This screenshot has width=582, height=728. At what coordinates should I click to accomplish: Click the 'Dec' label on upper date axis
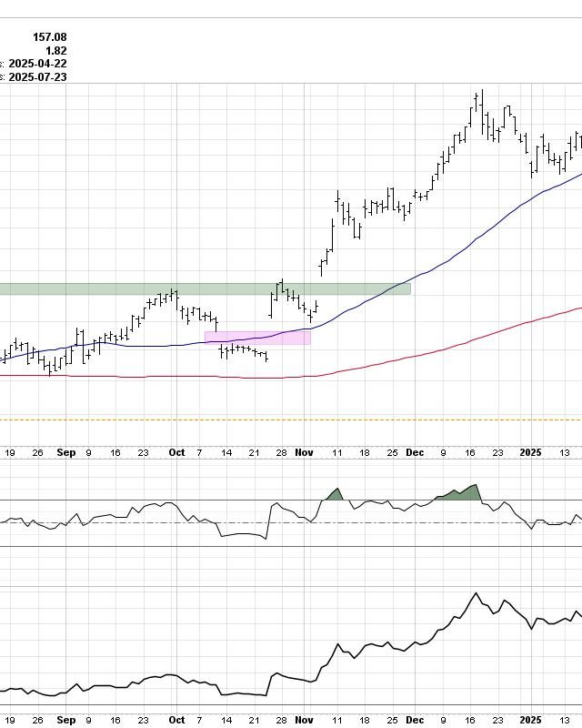[416, 452]
